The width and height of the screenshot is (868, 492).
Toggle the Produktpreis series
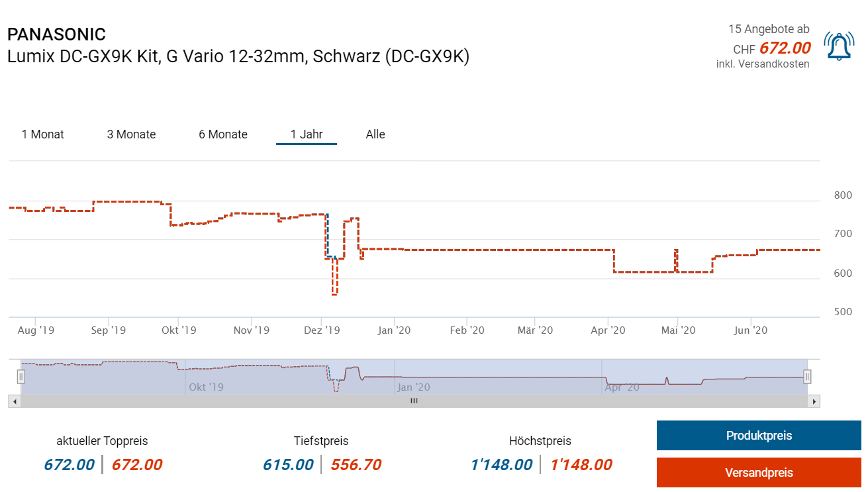coord(759,436)
